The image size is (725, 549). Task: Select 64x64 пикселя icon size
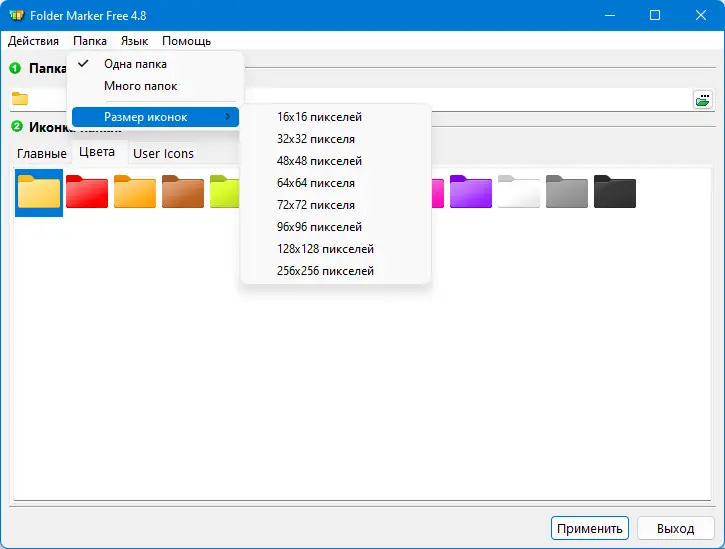[336, 183]
